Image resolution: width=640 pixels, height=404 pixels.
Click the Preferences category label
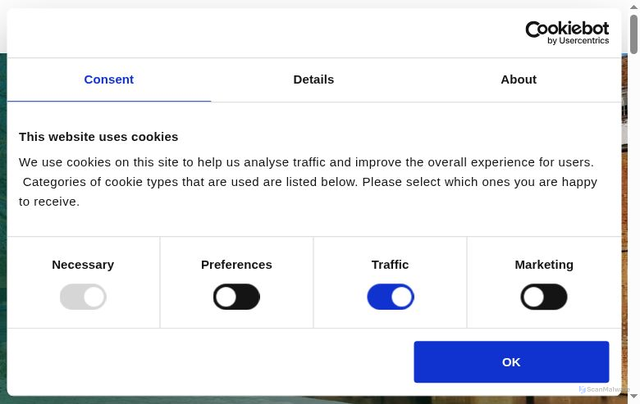(236, 265)
